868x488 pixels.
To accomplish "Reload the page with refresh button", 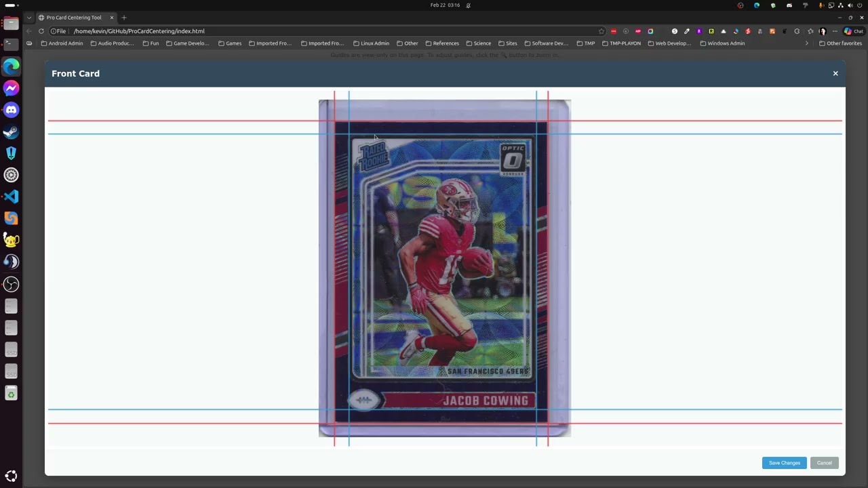I will (x=41, y=31).
